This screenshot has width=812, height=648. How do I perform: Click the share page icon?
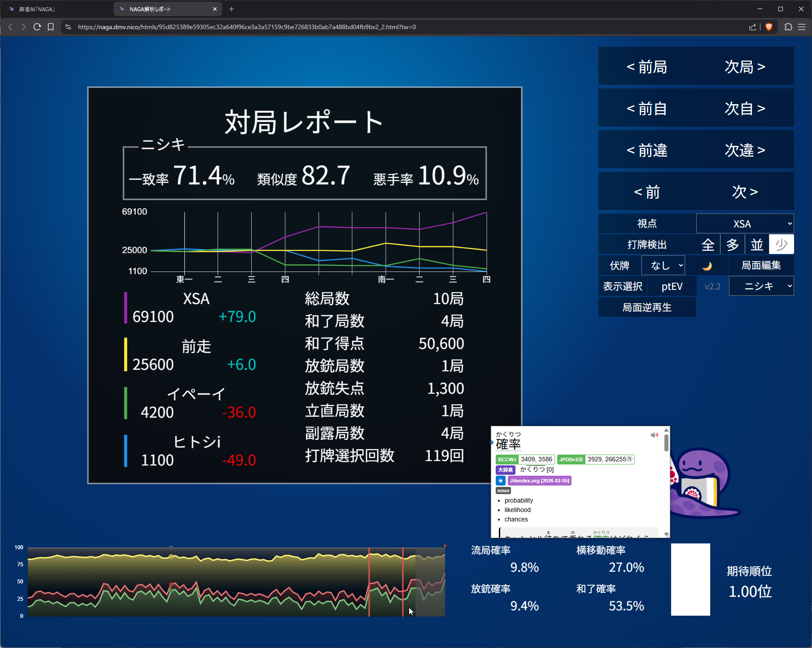click(752, 27)
